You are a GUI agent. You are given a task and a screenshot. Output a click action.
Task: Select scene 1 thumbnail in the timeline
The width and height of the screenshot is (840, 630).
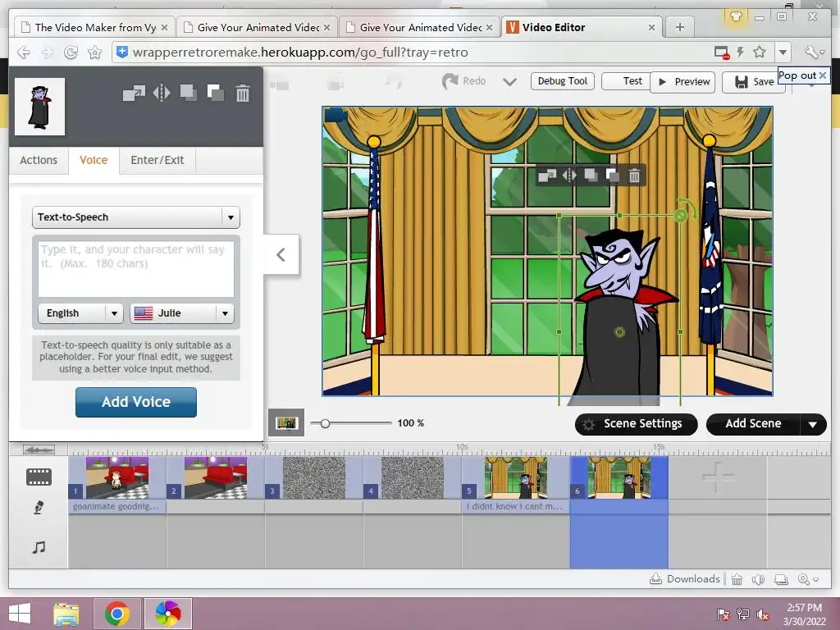click(x=117, y=478)
